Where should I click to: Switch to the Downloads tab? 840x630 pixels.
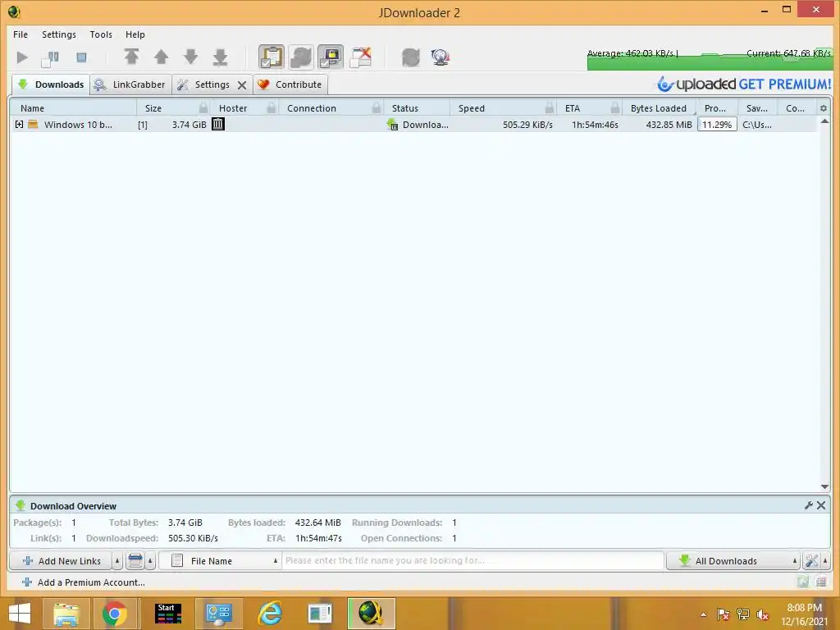51,84
